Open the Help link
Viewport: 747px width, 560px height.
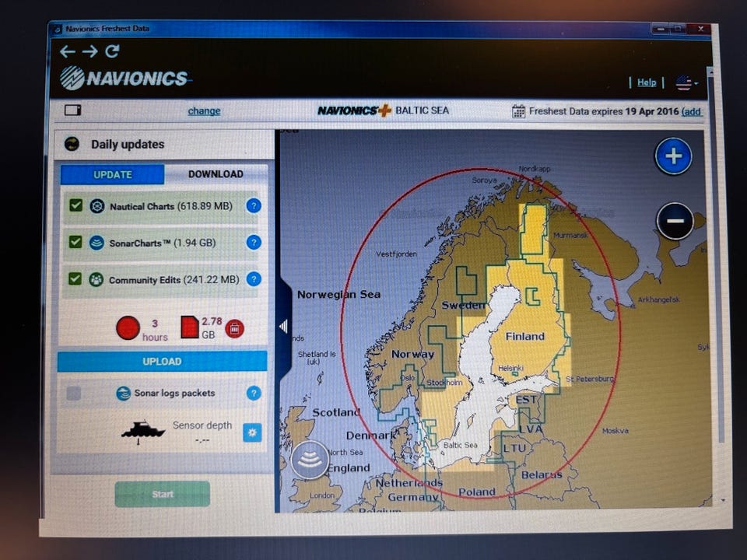click(x=647, y=82)
